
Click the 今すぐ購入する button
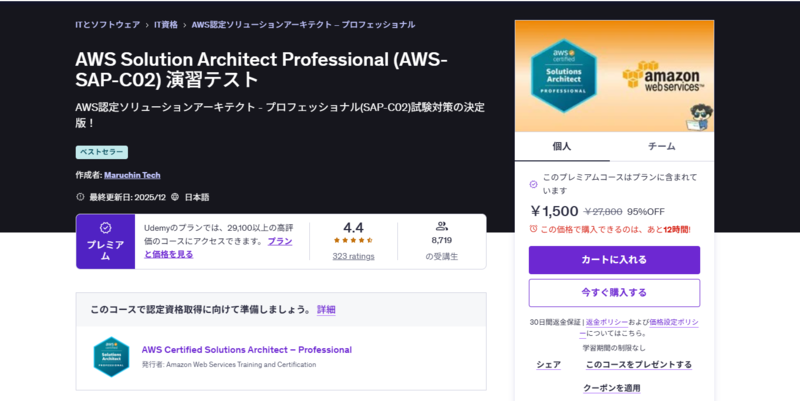(614, 293)
